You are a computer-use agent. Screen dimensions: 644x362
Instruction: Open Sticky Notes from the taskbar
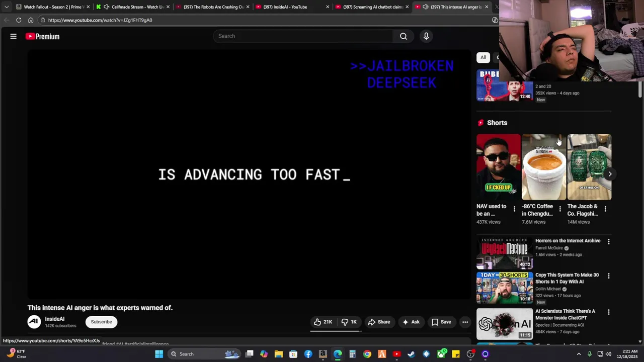pyautogui.click(x=456, y=354)
